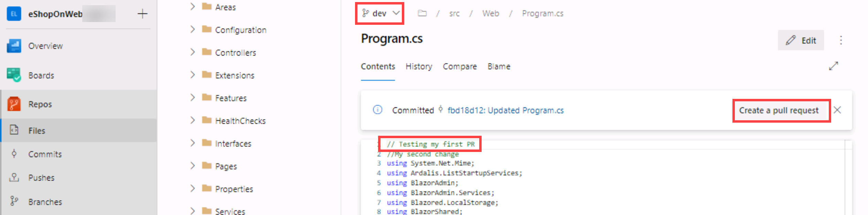Select the Areas folder
868x215 pixels.
pos(225,7)
